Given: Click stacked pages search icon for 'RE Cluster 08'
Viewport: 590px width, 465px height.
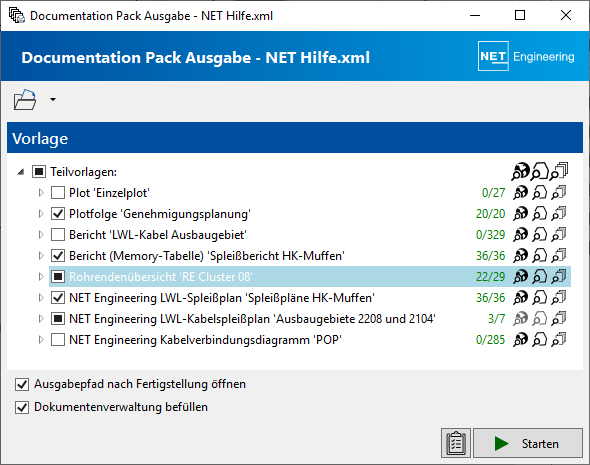Looking at the screenshot, I should (559, 277).
